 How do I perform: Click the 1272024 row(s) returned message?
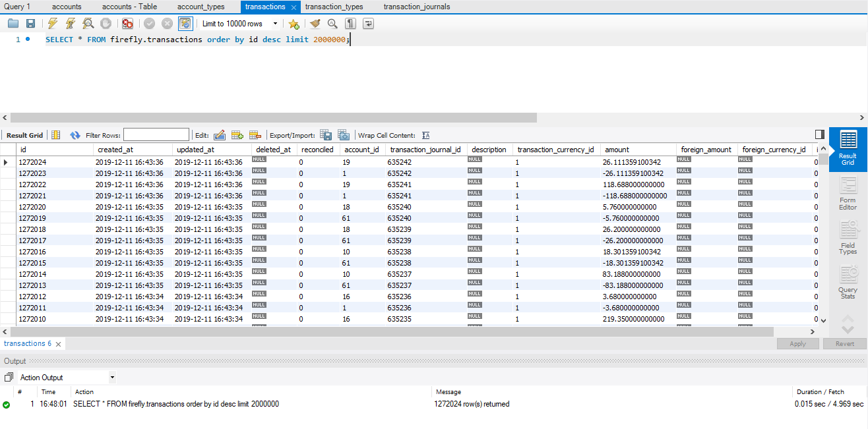click(x=472, y=404)
